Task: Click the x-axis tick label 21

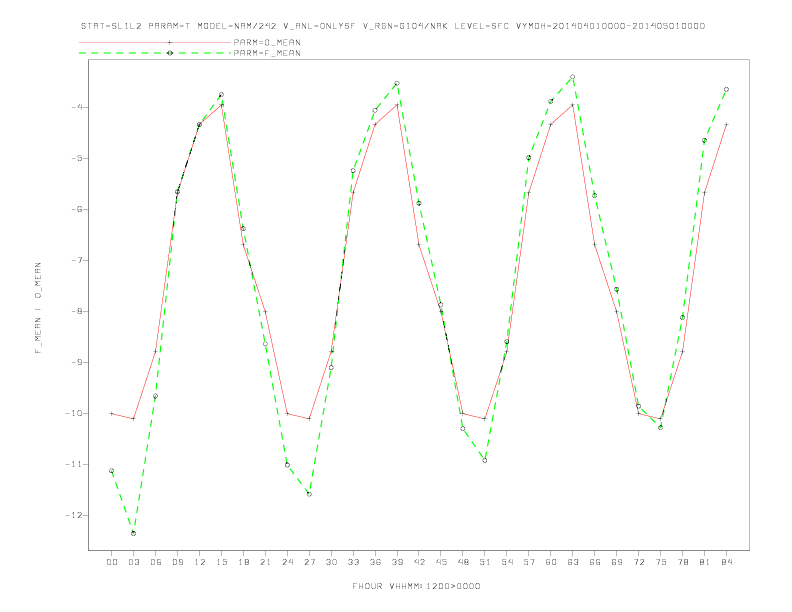Action: tap(265, 562)
